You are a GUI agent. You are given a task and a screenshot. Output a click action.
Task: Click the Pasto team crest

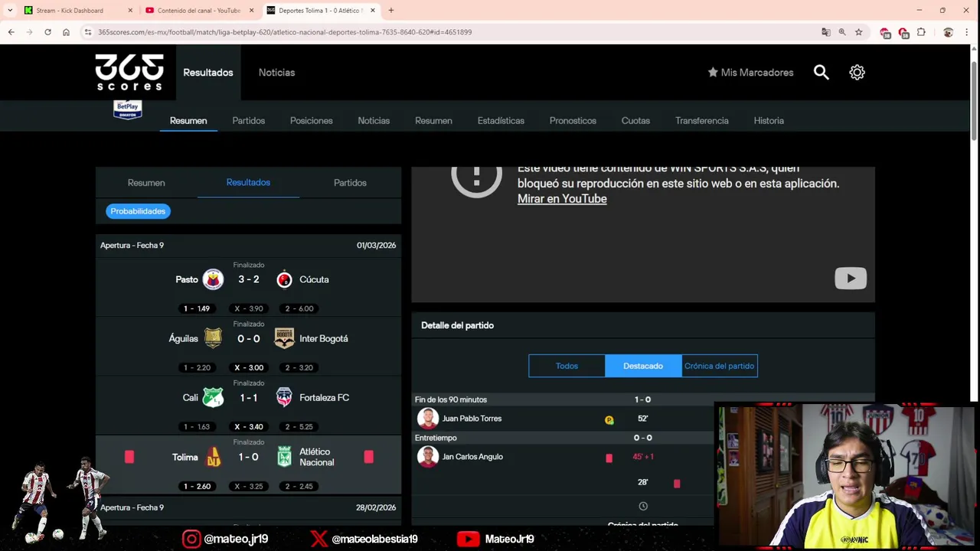(213, 279)
